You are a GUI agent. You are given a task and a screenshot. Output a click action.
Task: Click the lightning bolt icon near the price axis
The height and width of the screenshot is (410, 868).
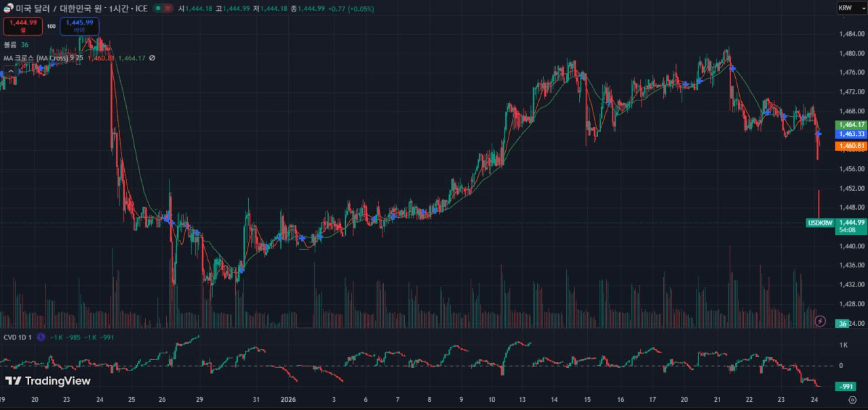(x=820, y=320)
